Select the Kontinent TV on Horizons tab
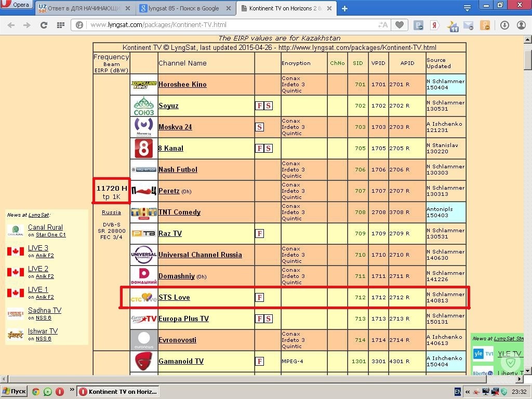 tap(285, 8)
